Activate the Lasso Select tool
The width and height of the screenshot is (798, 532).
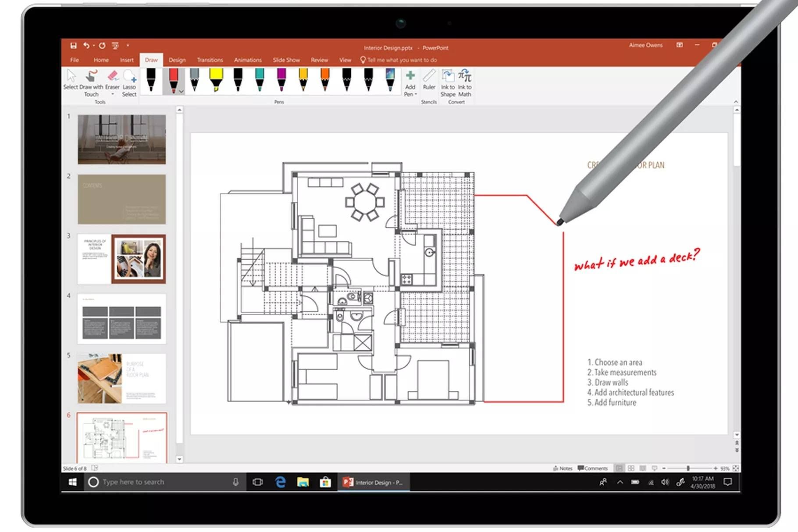click(129, 81)
